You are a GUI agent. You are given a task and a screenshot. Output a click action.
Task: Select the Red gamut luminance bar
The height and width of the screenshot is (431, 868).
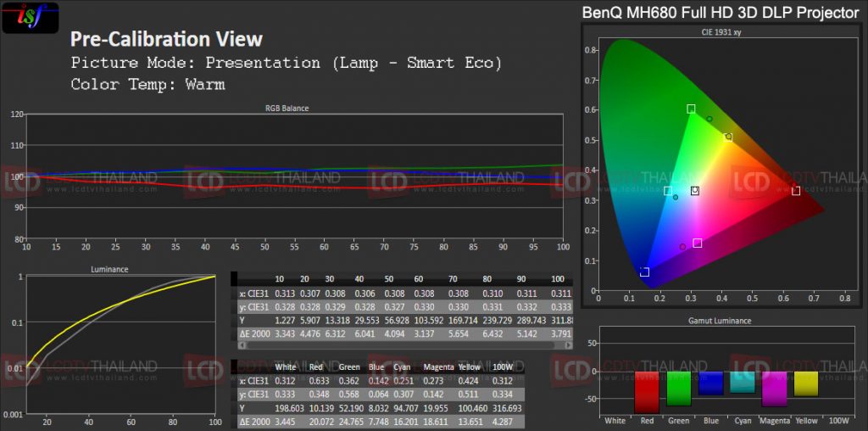tap(647, 392)
